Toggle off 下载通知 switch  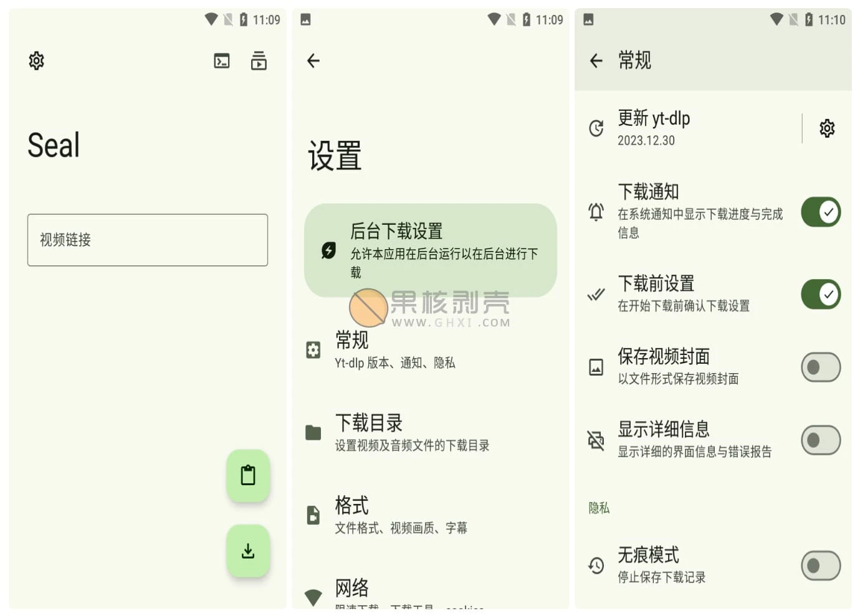tap(821, 212)
